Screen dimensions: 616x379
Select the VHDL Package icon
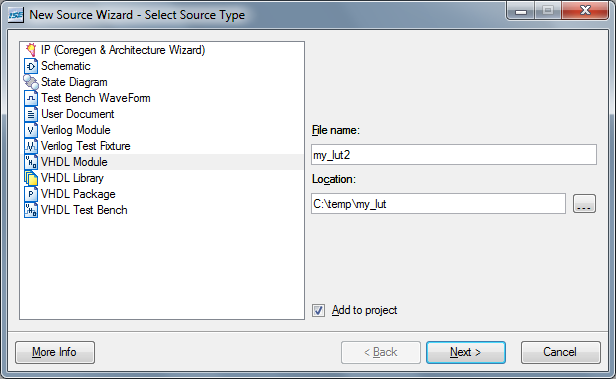coord(31,194)
